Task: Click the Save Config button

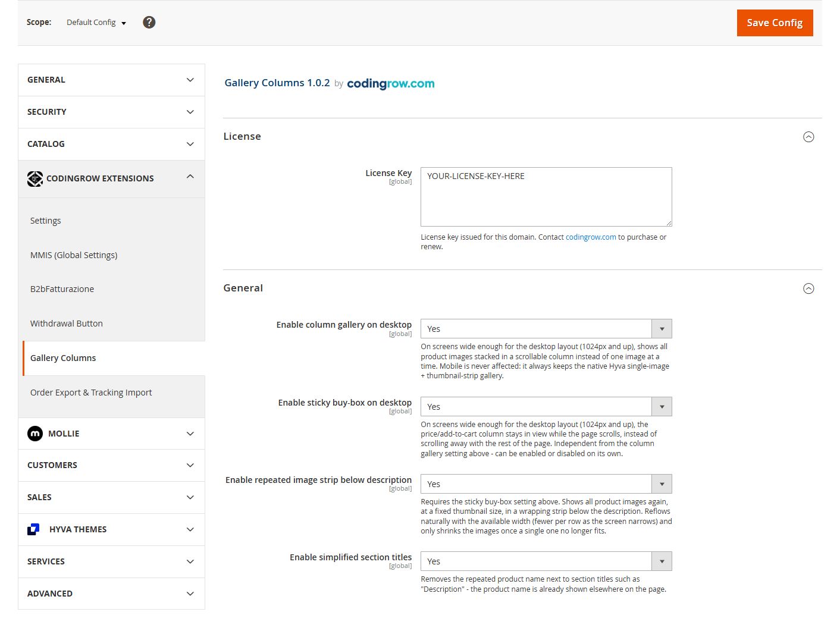Action: [x=775, y=23]
